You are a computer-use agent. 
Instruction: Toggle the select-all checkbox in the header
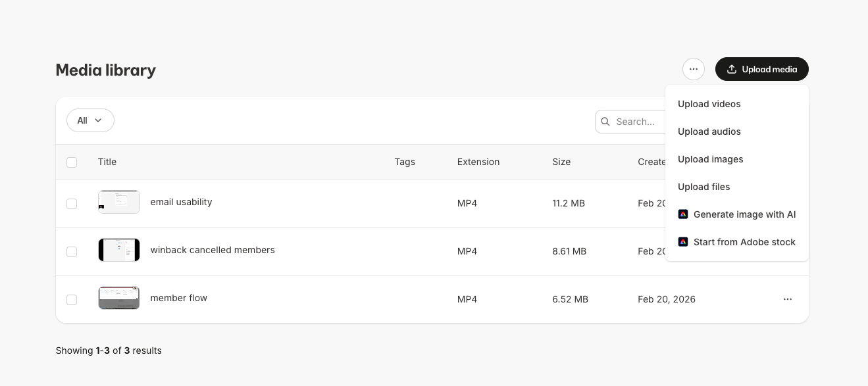[72, 162]
